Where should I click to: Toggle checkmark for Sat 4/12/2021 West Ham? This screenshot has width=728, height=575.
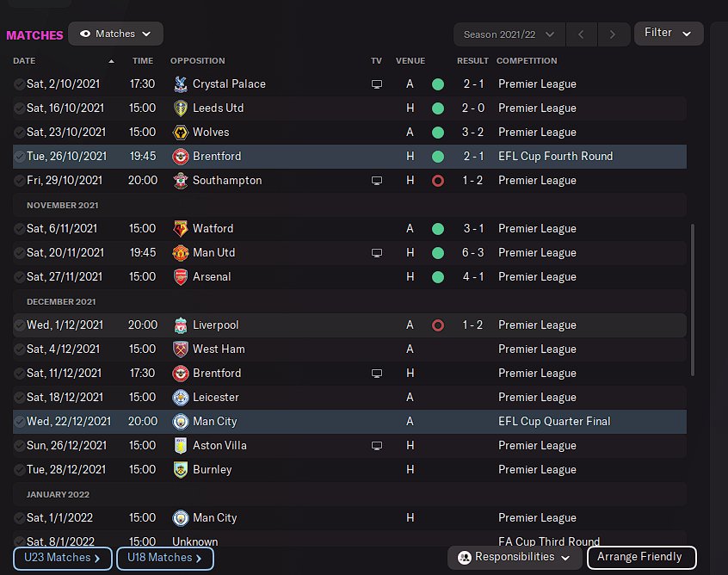click(19, 349)
